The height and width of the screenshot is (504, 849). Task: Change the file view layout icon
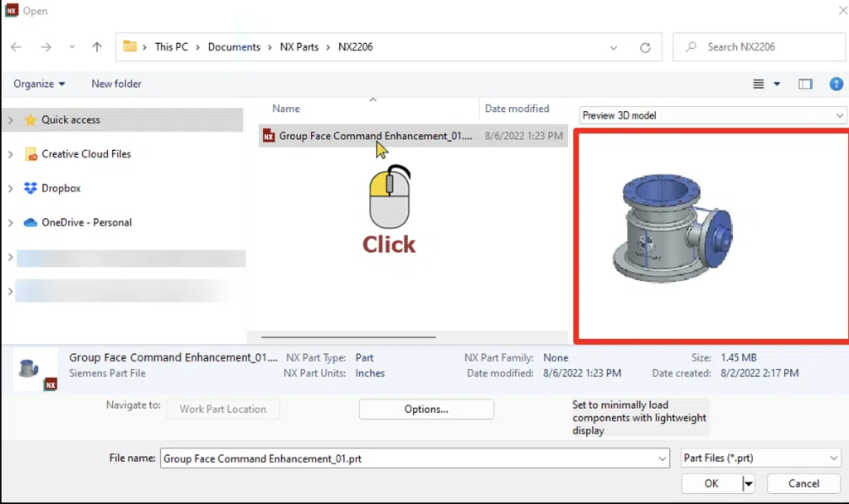click(759, 84)
